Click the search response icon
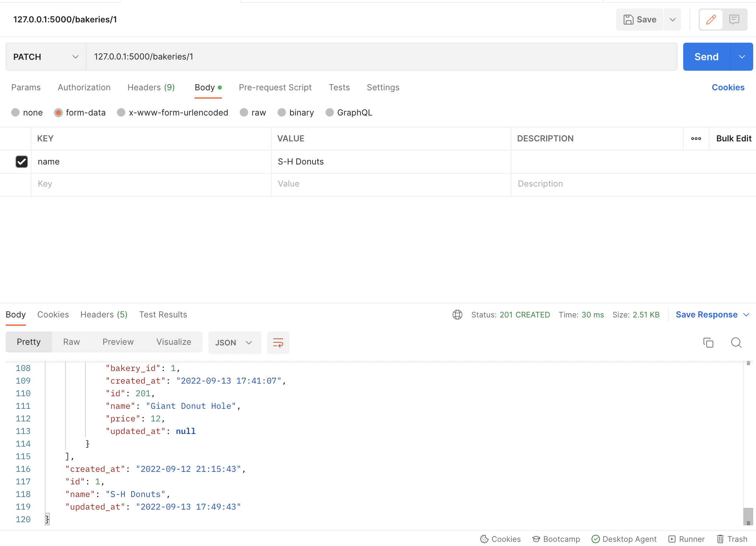Viewport: 756px width, 546px height. pos(737,342)
